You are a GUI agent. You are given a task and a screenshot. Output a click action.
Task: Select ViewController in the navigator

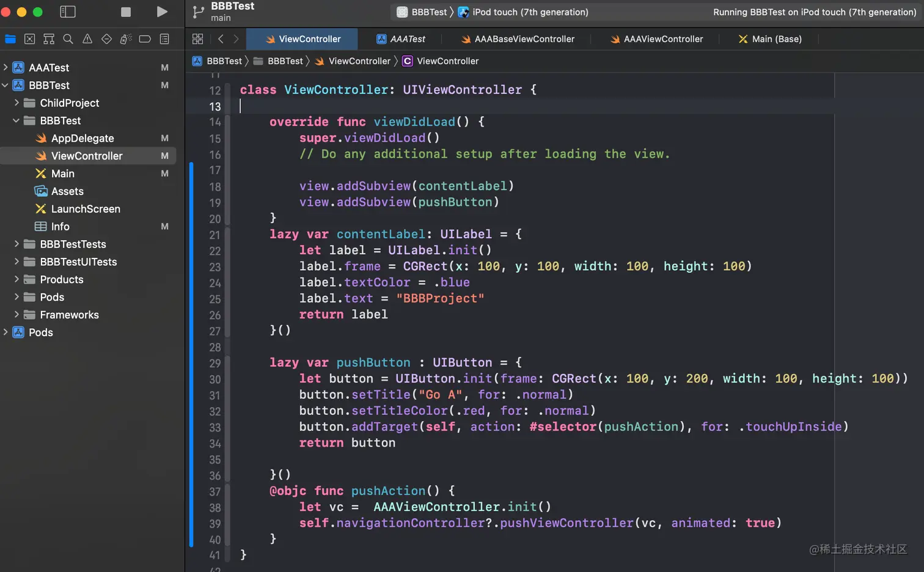click(88, 156)
